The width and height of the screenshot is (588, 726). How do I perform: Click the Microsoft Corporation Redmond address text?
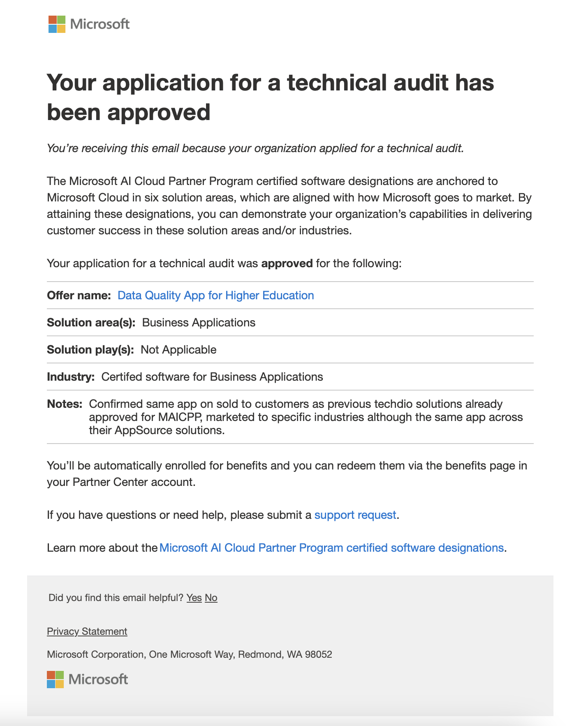190,654
